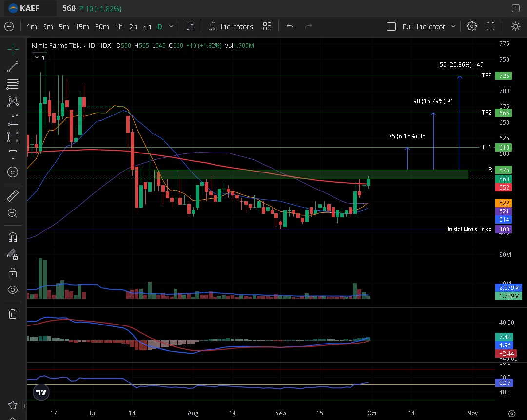Lock all drawing tools
527x420 pixels.
[13, 272]
